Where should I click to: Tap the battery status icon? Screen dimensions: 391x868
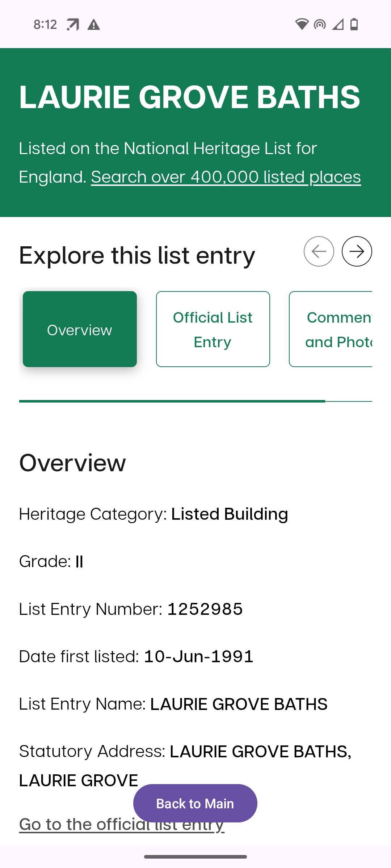coord(354,24)
